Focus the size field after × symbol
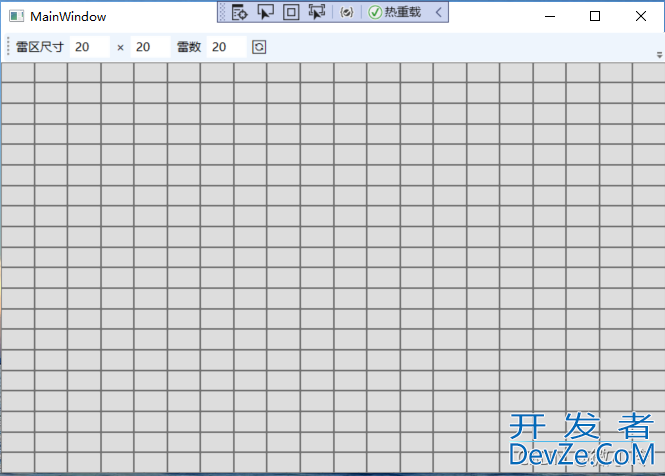 coord(149,47)
